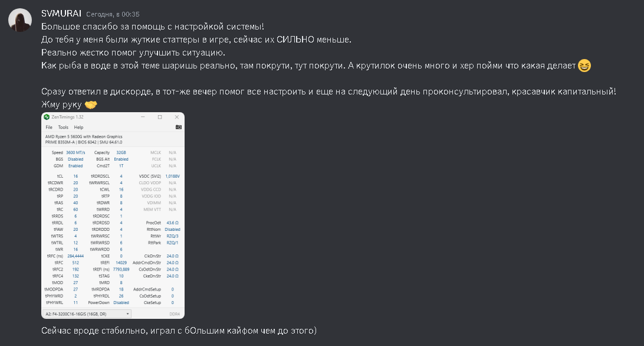Click the green ZenTimings app logo icon
The image size is (644, 346).
(x=47, y=117)
